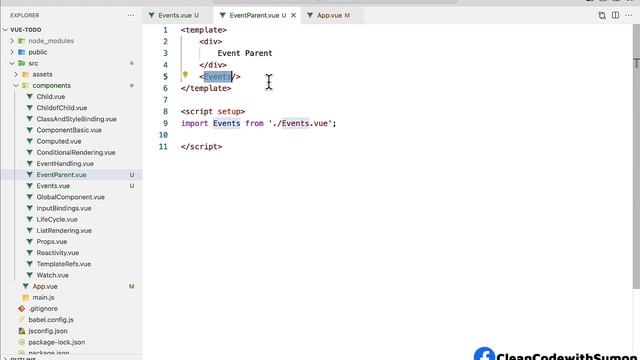
Task: Place cursor on 'Event Parent' text line 3
Action: pos(244,53)
